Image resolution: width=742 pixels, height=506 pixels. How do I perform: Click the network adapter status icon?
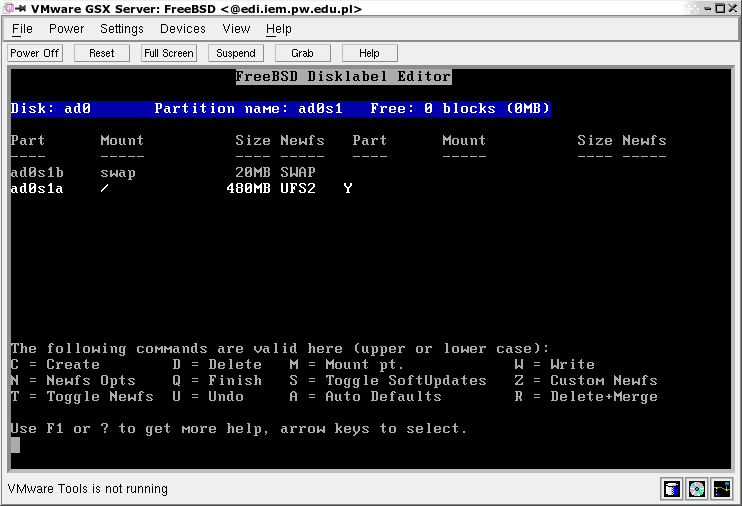click(722, 488)
